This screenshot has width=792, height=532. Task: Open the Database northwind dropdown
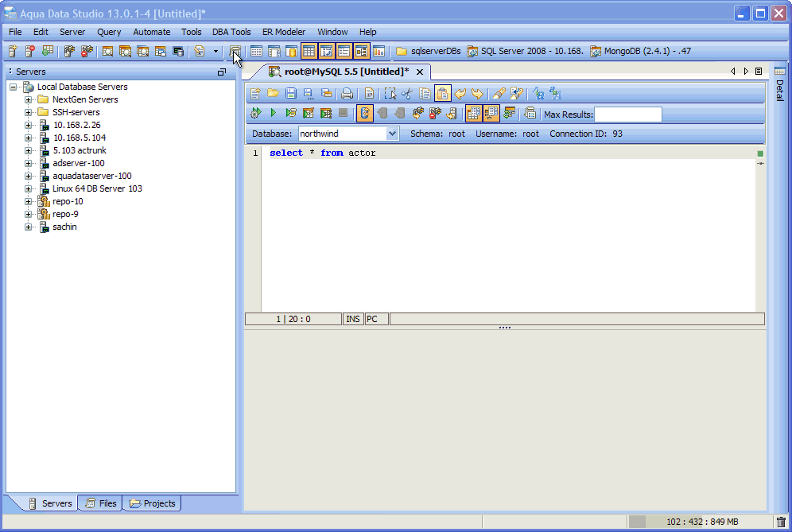click(x=392, y=134)
